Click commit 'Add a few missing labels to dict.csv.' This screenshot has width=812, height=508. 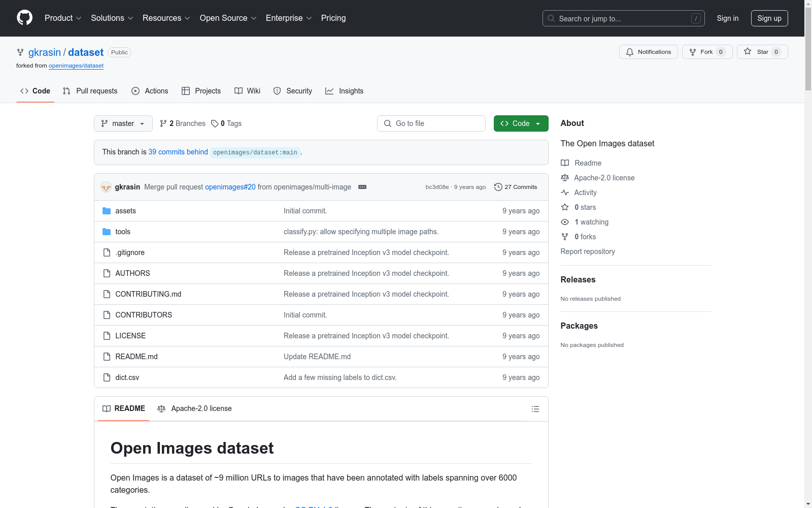[x=340, y=377]
